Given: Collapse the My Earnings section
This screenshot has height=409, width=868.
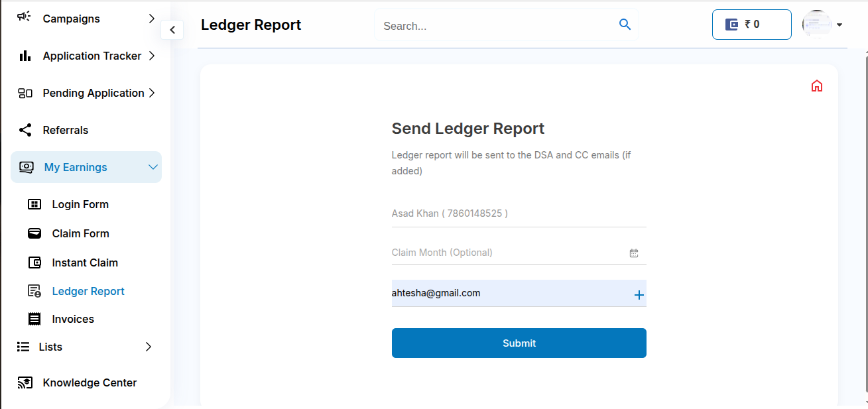Looking at the screenshot, I should pyautogui.click(x=153, y=167).
